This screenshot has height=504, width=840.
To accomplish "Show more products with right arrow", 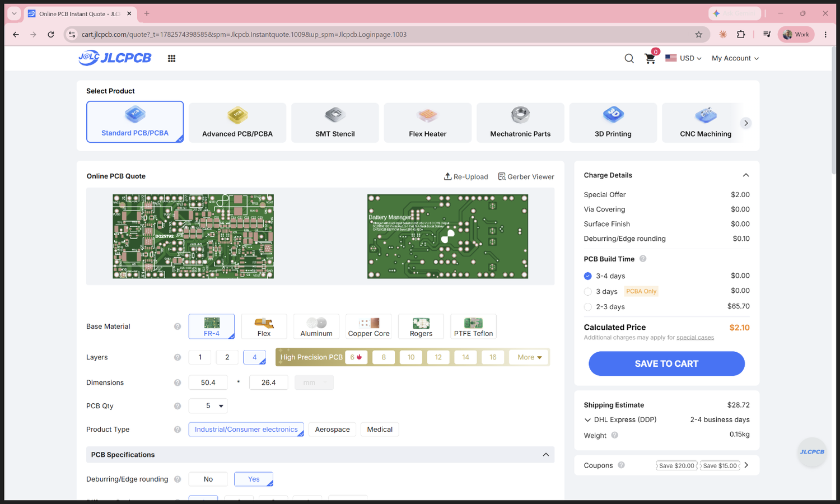I will tap(746, 123).
